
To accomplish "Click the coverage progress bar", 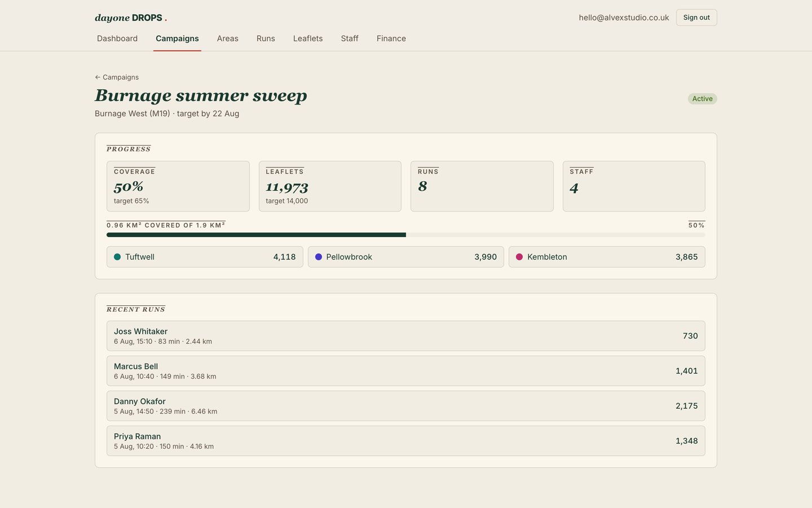I will click(406, 235).
